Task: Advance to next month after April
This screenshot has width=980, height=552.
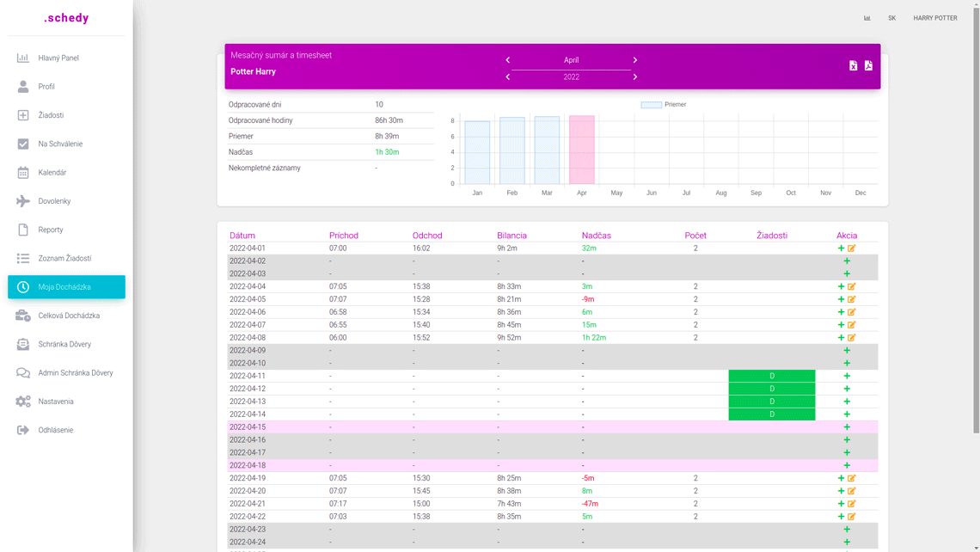Action: coord(635,60)
